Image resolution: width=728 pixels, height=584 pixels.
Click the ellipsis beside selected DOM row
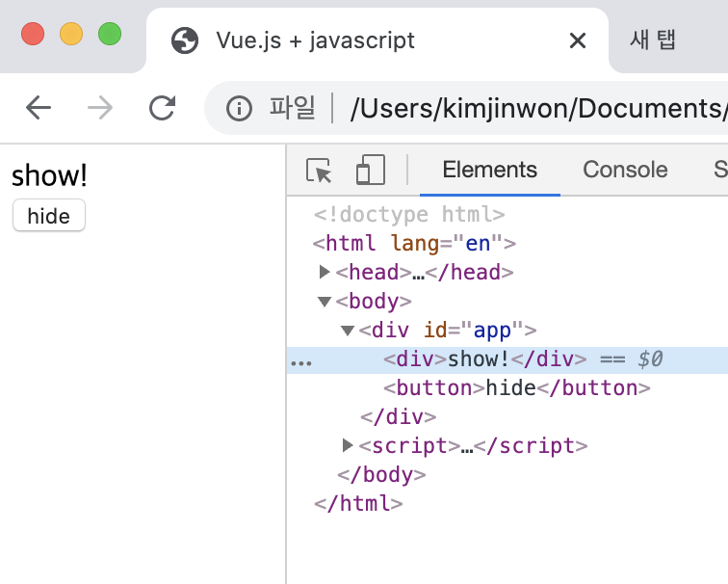(x=300, y=363)
